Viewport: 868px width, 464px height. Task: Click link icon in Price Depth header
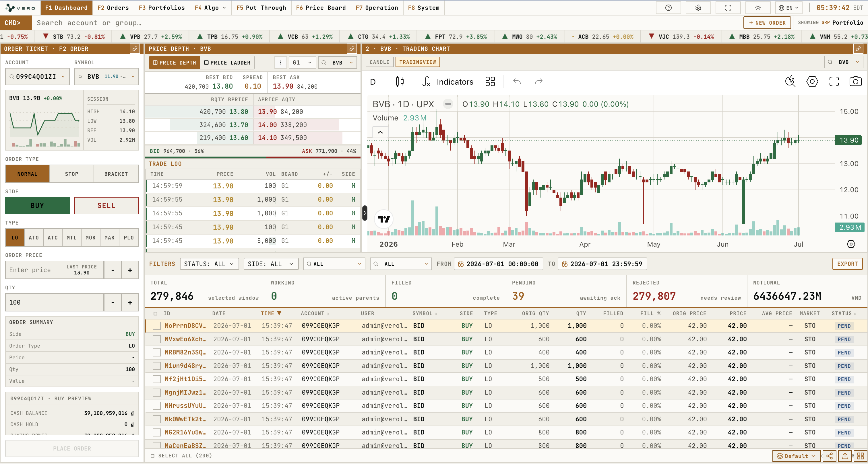(x=352, y=49)
